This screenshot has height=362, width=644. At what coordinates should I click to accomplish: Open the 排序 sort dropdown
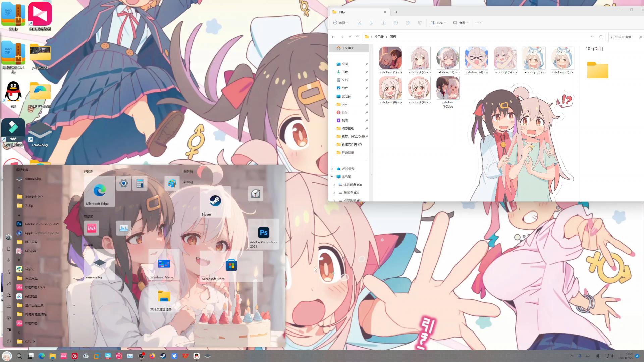click(438, 23)
